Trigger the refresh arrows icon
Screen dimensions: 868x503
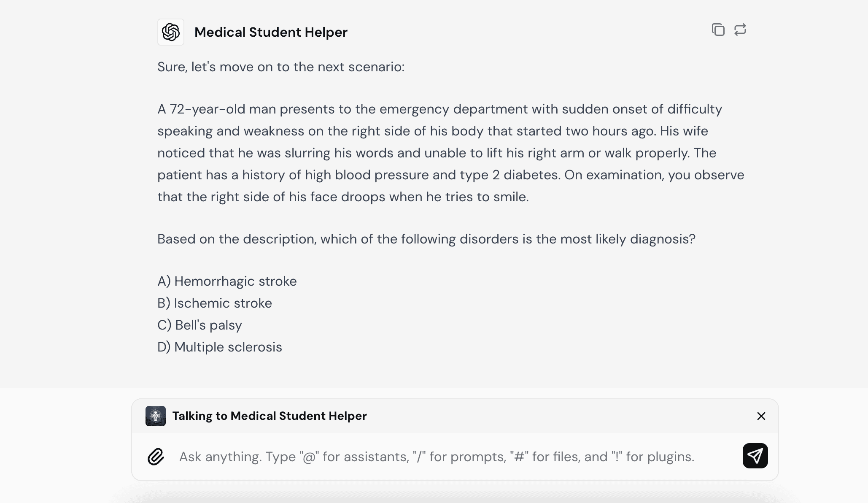point(741,30)
